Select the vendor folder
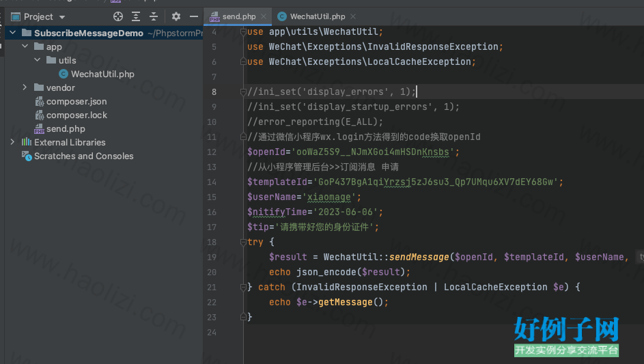644x364 pixels. click(60, 87)
